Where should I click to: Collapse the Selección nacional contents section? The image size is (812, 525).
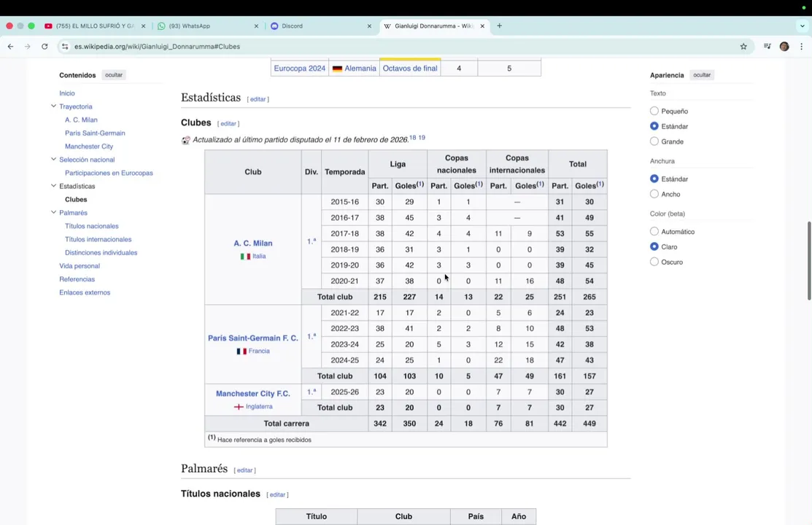click(x=53, y=160)
